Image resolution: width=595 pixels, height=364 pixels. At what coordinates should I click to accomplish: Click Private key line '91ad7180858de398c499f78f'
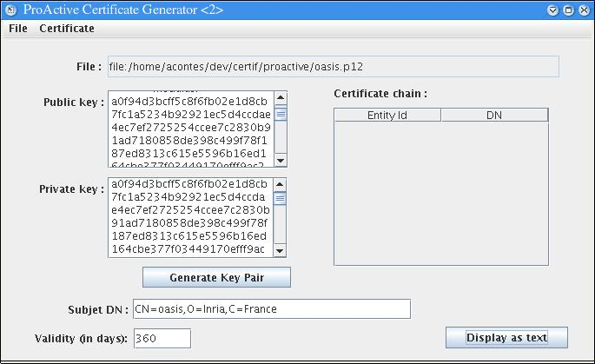click(x=189, y=222)
